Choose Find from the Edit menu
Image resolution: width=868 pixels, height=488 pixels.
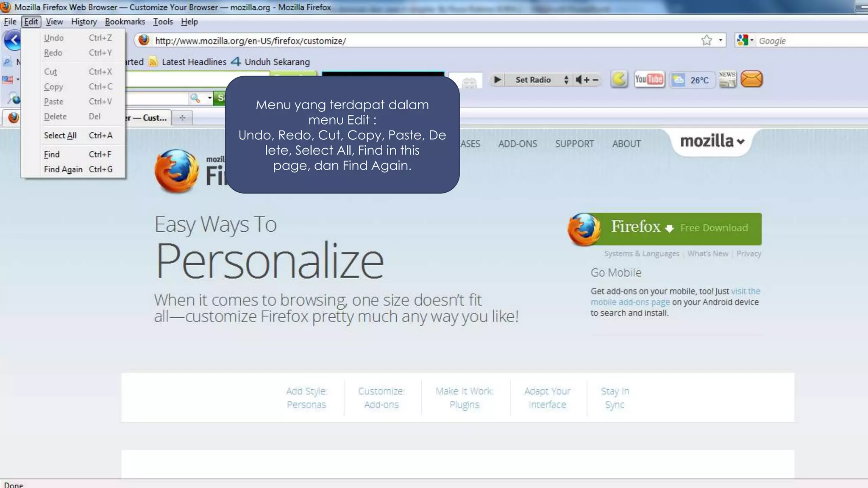click(x=73, y=154)
